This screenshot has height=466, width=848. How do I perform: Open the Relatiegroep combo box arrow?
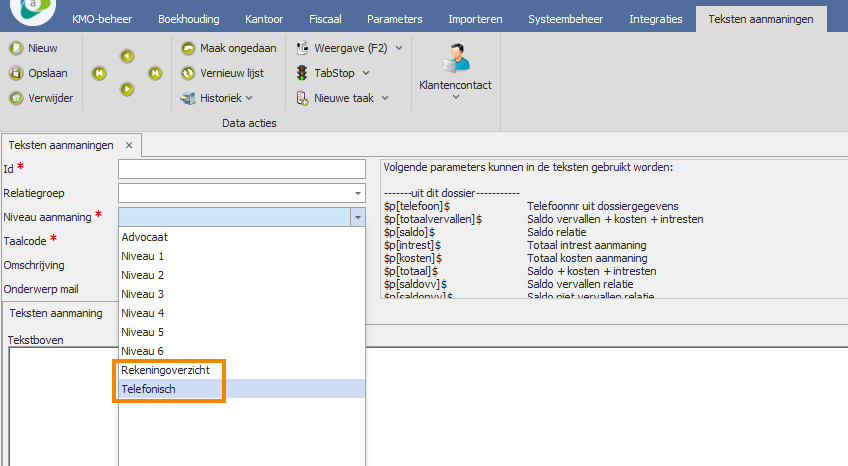(x=357, y=193)
